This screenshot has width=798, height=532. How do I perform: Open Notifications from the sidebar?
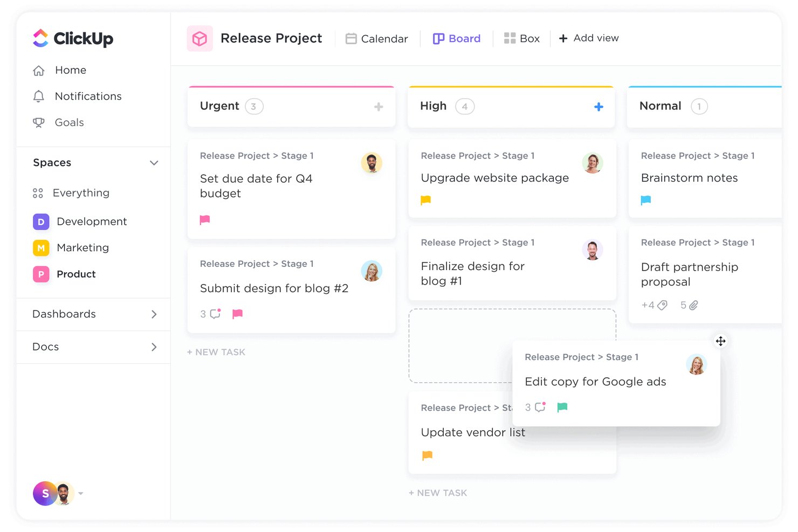pos(88,96)
